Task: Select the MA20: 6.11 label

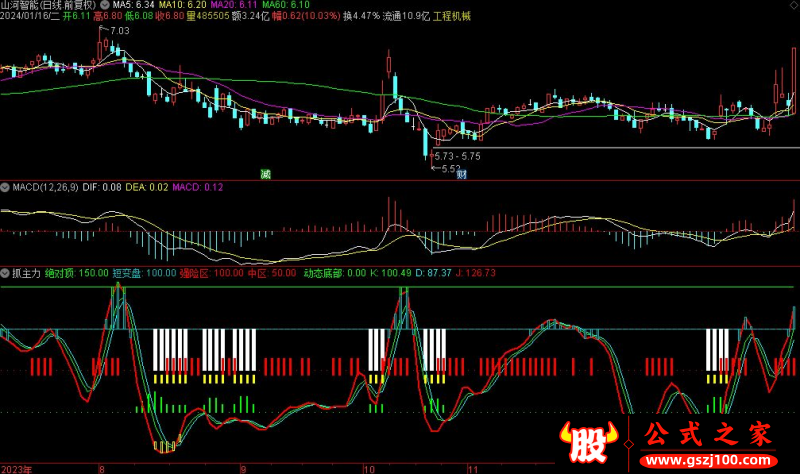Action: (234, 5)
